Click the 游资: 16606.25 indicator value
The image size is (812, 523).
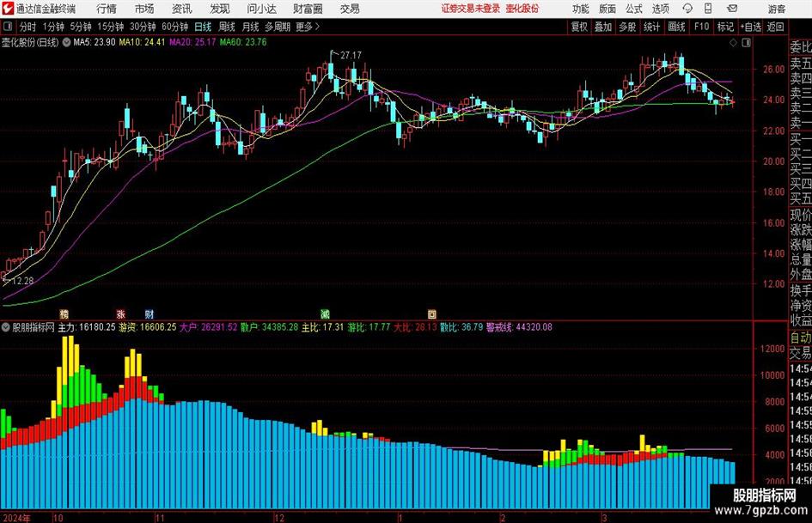coord(148,327)
